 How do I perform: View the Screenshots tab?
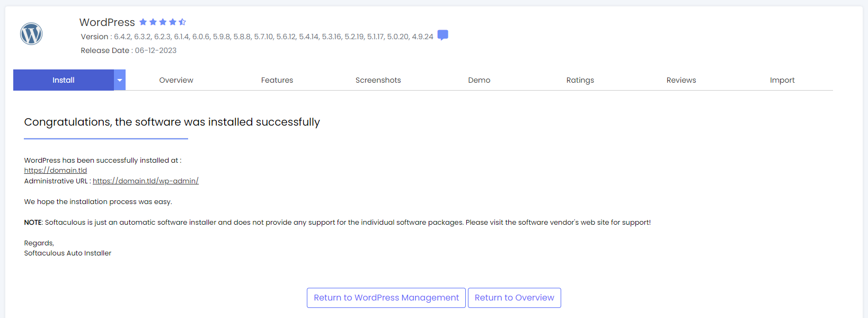378,80
